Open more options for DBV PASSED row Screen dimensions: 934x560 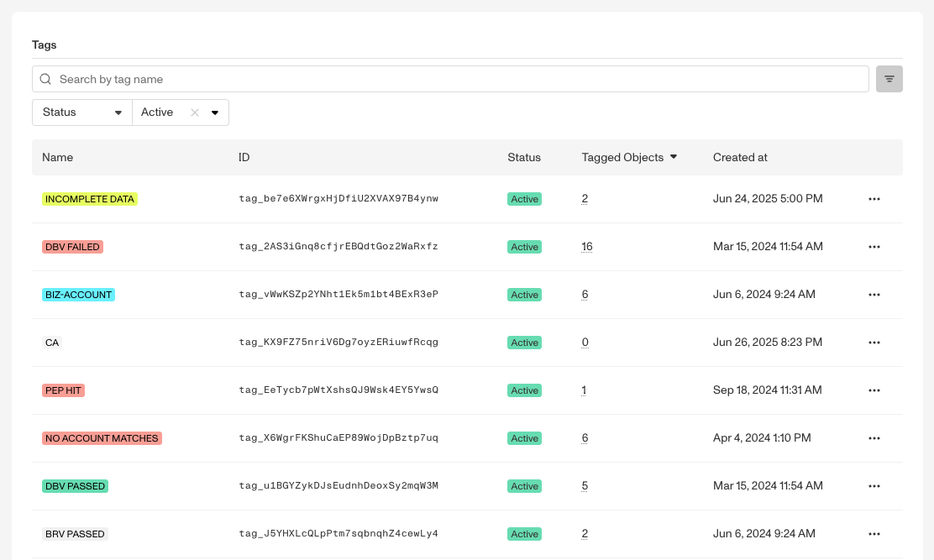874,486
